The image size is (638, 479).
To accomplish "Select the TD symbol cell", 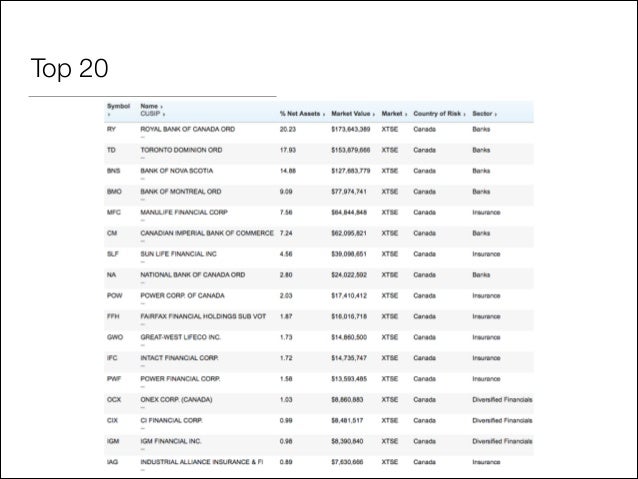I will pyautogui.click(x=111, y=150).
